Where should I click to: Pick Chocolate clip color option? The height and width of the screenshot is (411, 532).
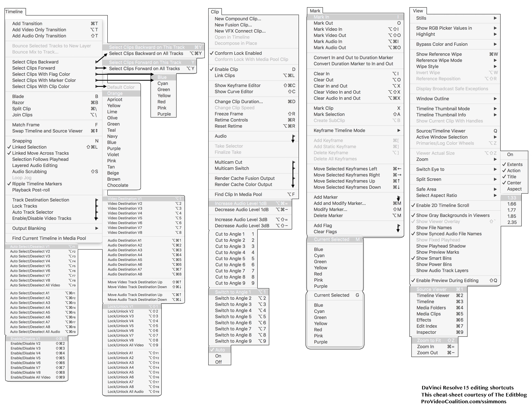(122, 185)
